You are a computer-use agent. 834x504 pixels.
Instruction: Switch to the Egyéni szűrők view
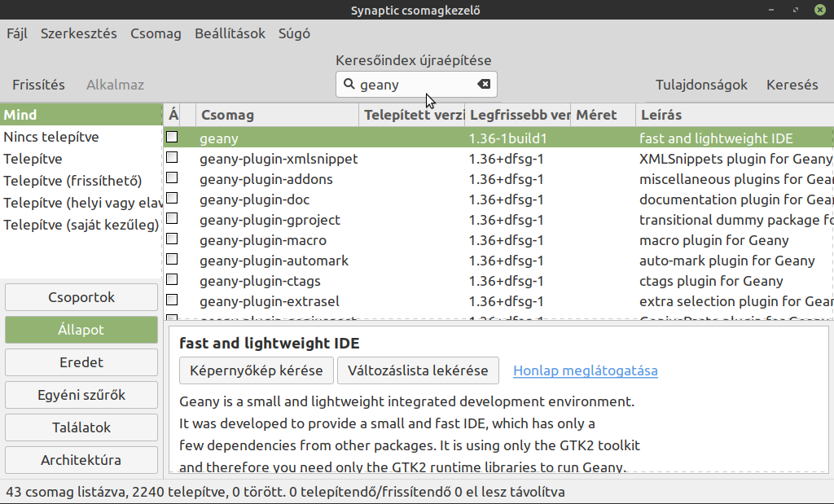[81, 395]
